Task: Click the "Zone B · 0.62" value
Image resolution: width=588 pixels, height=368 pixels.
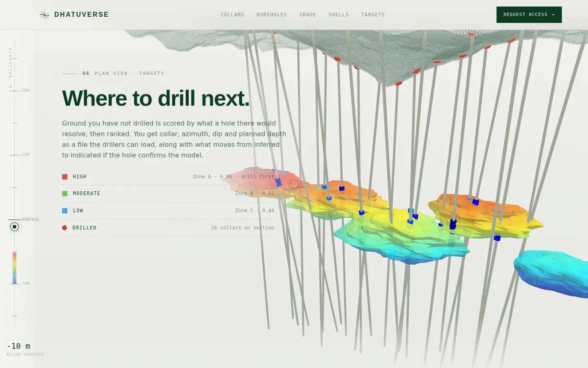Action: point(255,193)
